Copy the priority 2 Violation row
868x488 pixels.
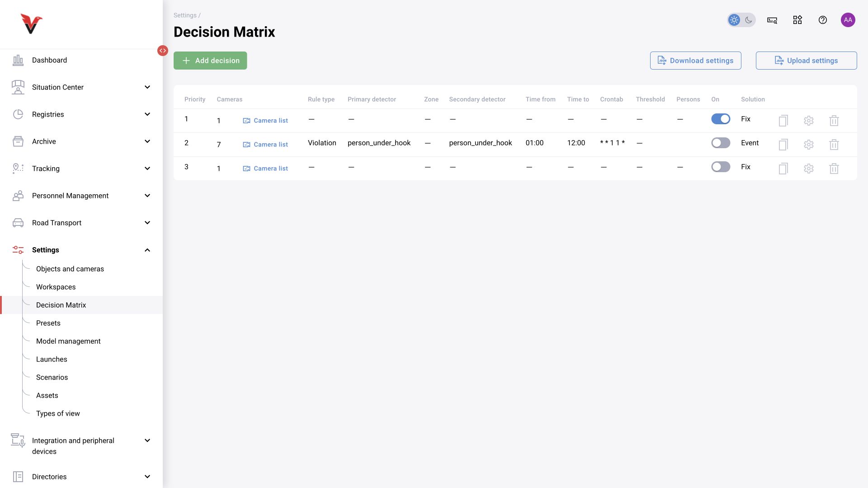coord(783,145)
